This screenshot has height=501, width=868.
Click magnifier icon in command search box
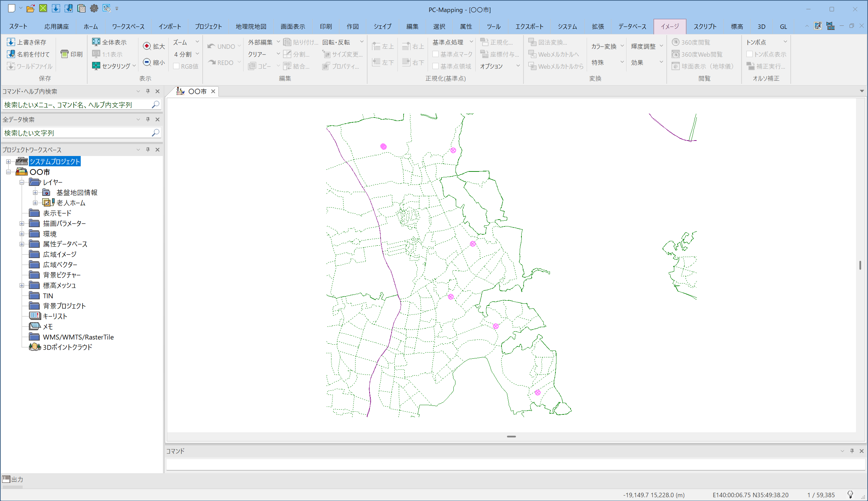pyautogui.click(x=156, y=104)
